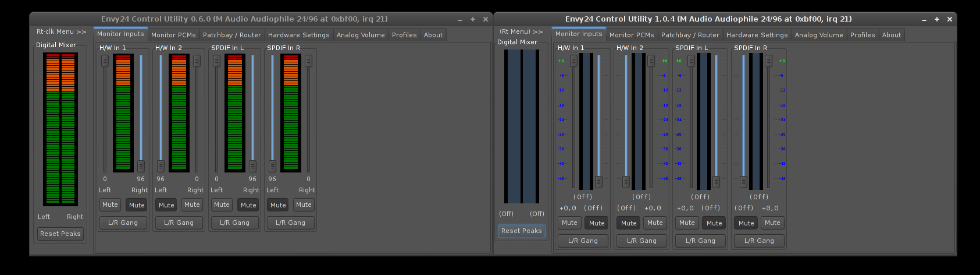
Task: Mute H/W In 1 left channel in 1.0.4 window
Action: tap(569, 223)
